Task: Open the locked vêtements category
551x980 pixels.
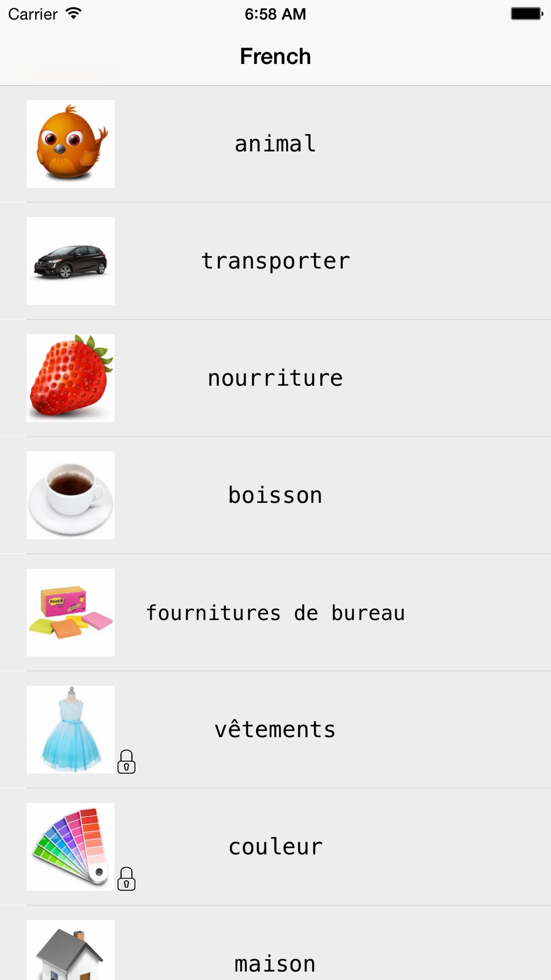Action: click(x=275, y=729)
